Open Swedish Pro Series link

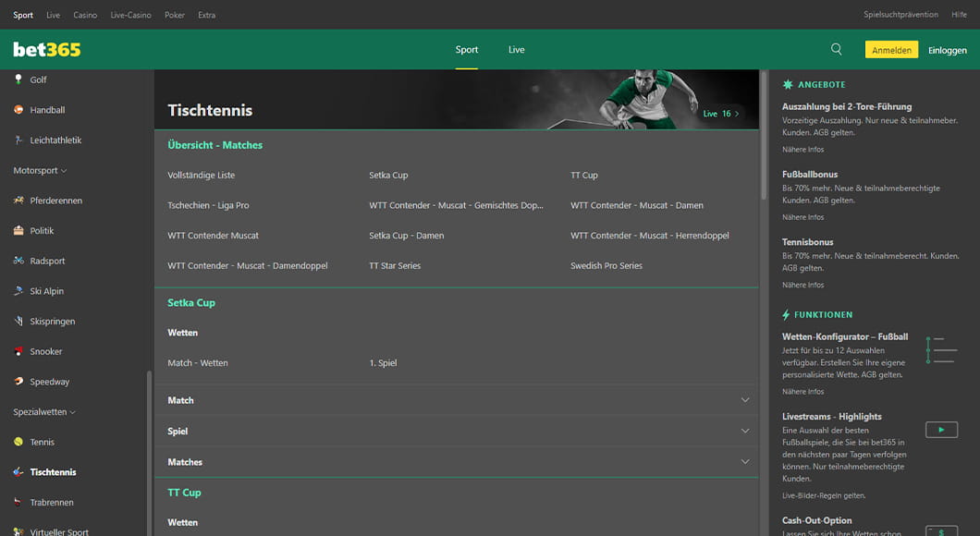606,265
